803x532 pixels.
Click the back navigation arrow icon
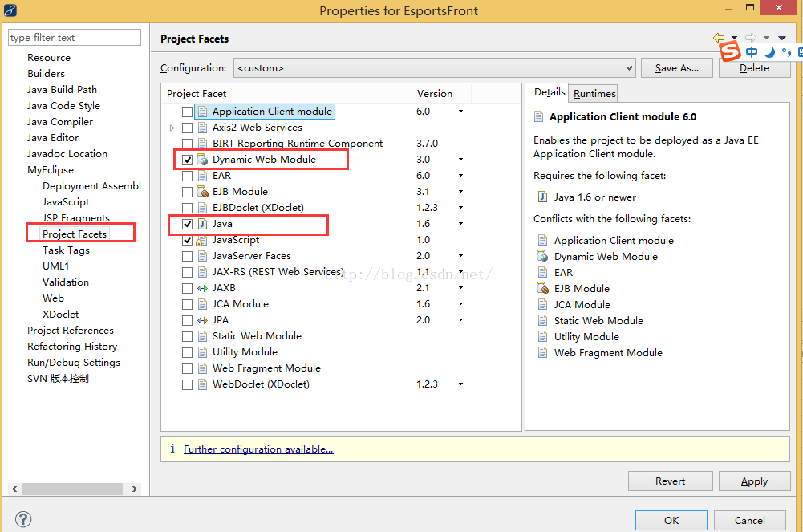coord(719,38)
